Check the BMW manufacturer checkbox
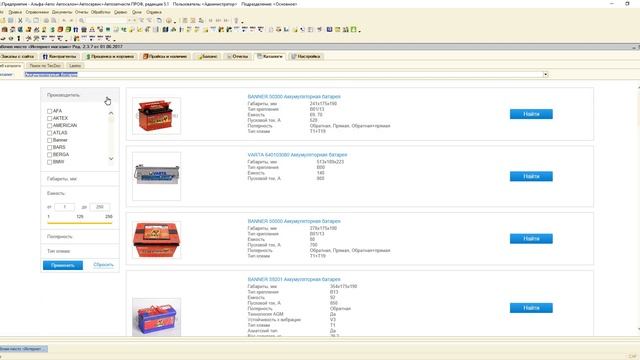 coord(49,162)
